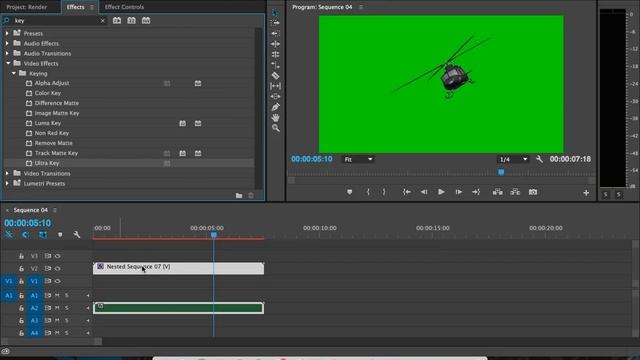Filter by Accelerated Effects icon in Effects panel

[117, 20]
